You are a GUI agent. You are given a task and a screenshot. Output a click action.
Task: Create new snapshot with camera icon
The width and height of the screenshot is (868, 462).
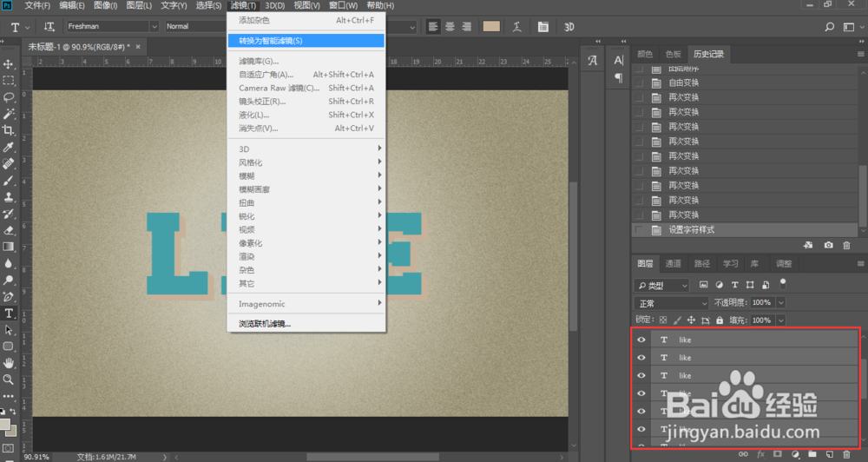coord(828,245)
